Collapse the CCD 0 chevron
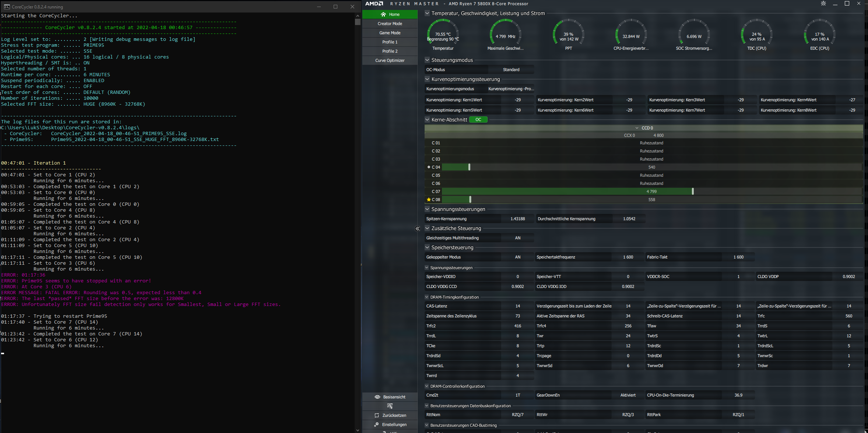This screenshot has height=433, width=868. [637, 128]
